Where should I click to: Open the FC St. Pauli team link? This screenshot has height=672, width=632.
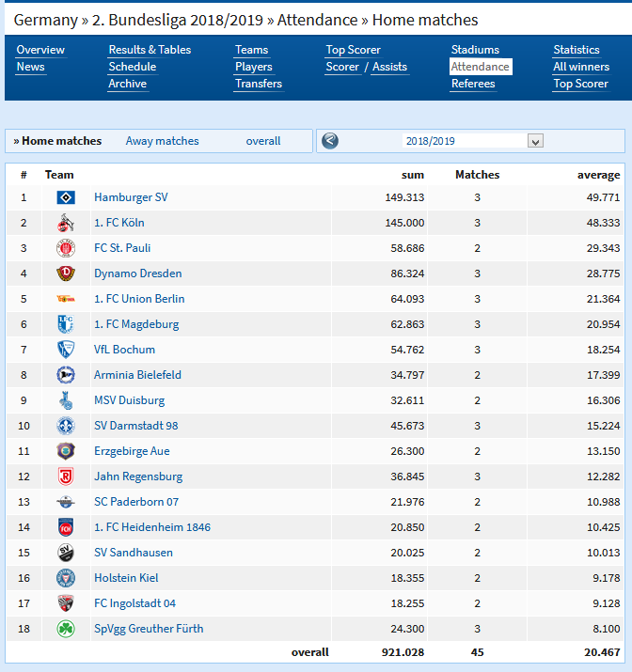(x=122, y=248)
